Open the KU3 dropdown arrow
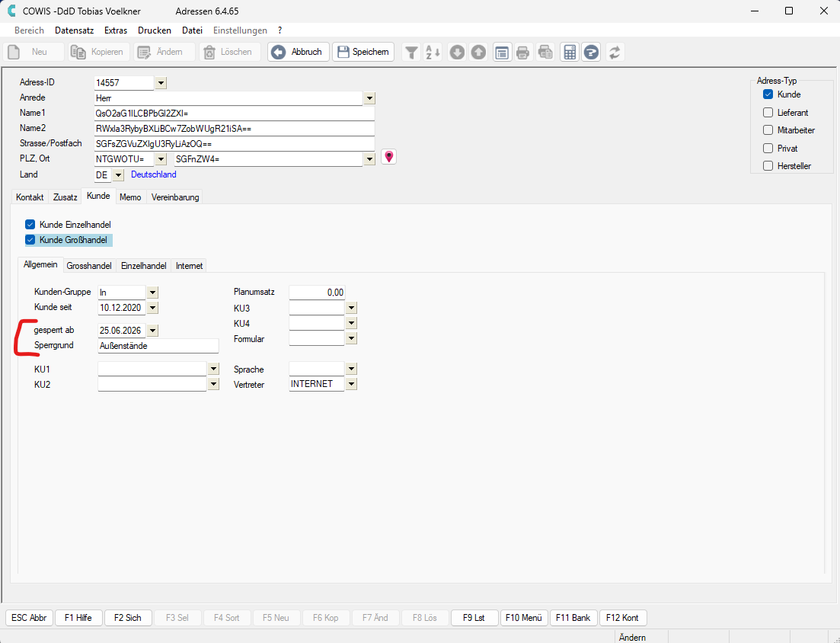The image size is (840, 643). coord(351,308)
